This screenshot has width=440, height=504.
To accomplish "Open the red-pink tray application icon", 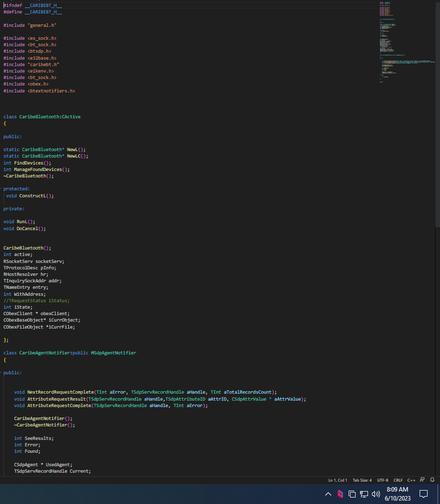I will pos(340,494).
